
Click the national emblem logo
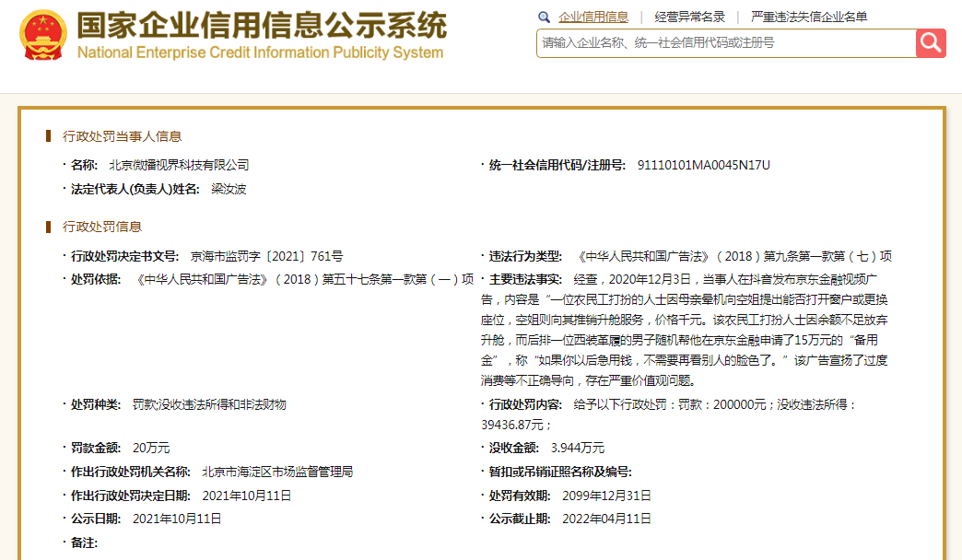[42, 35]
